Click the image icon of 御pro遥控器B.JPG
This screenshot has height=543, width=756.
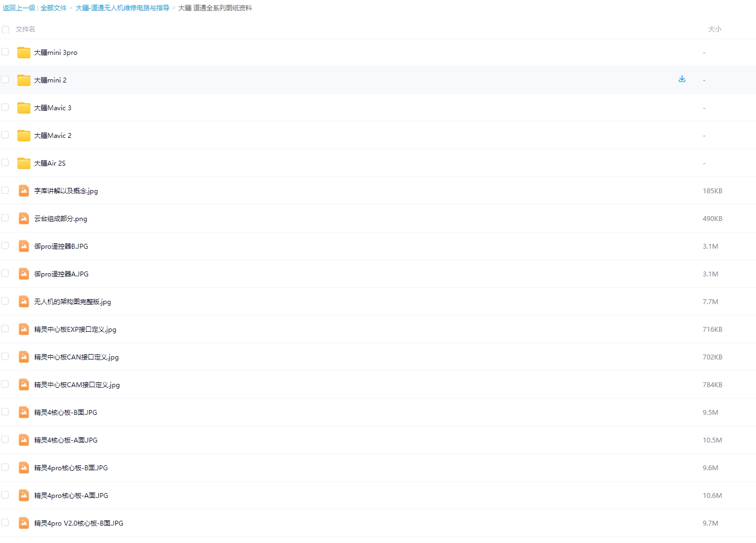[x=24, y=246]
